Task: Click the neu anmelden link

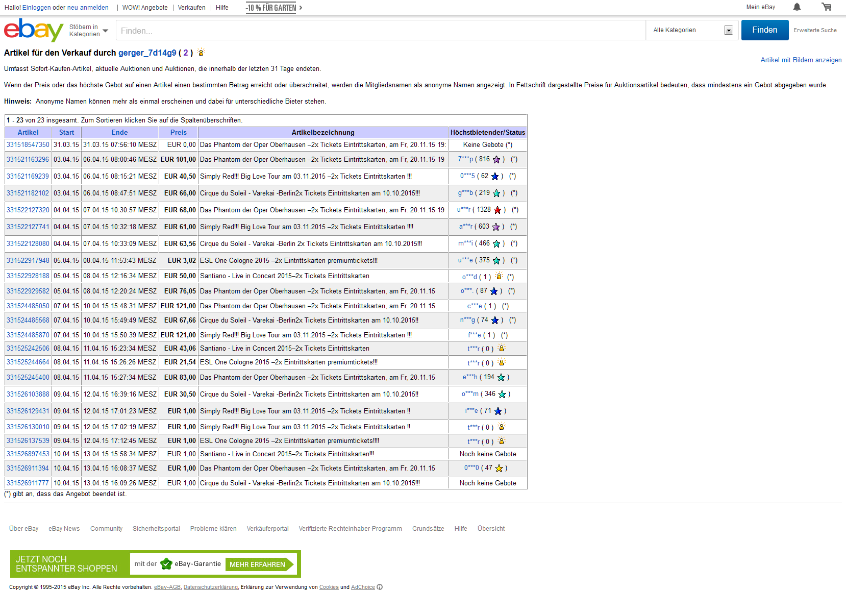Action: 88,8
